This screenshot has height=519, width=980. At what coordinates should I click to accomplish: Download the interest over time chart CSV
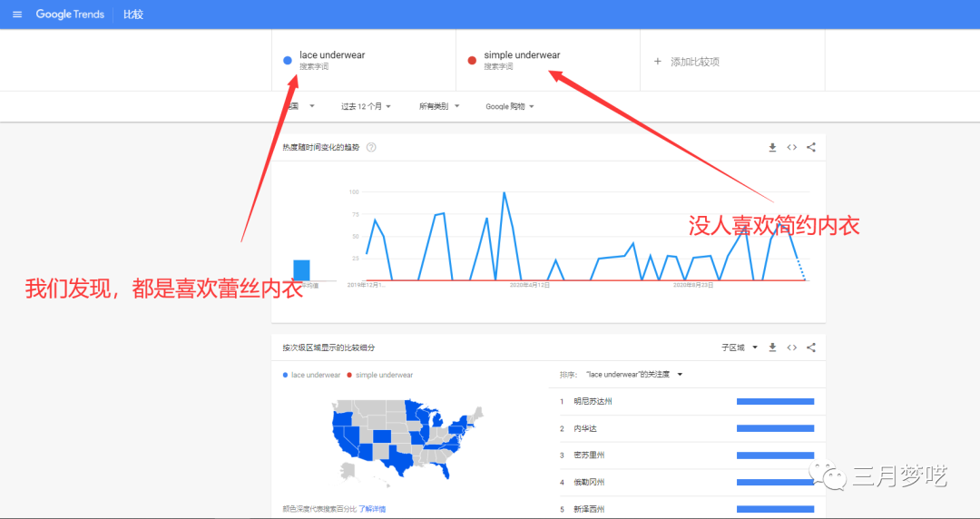coord(772,148)
